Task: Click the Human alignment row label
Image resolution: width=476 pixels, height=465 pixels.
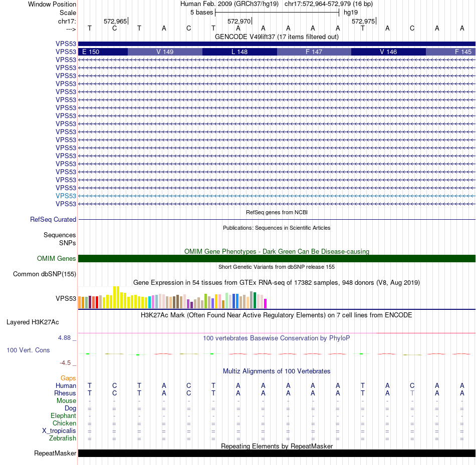Action: tap(66, 386)
